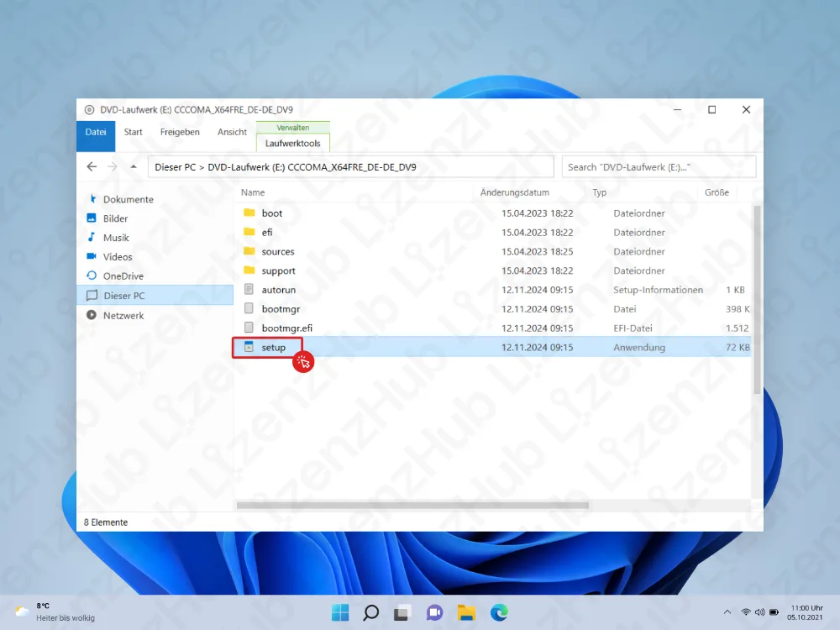
Task: Open the weather widget on the taskbar
Action: coord(55,612)
